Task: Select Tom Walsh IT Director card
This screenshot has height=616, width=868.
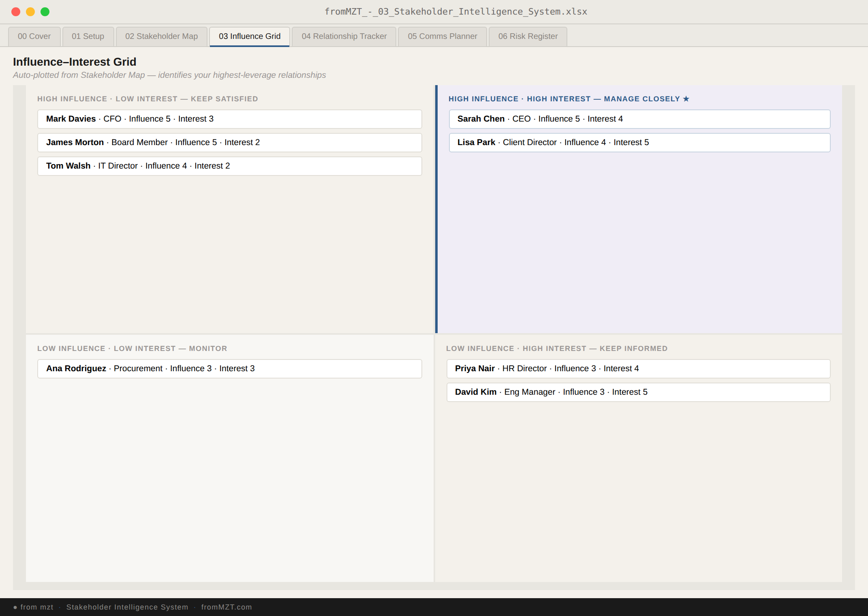Action: coord(230,166)
